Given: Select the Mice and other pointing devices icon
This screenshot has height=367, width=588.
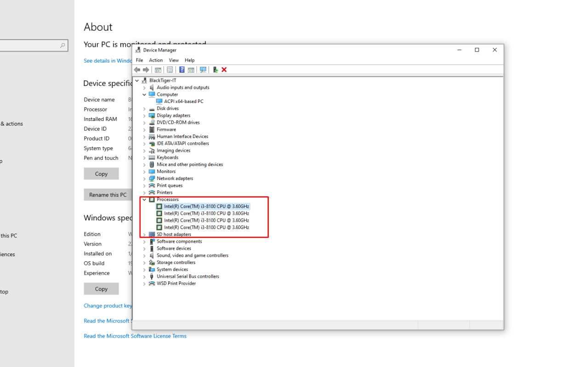Looking at the screenshot, I should (152, 164).
